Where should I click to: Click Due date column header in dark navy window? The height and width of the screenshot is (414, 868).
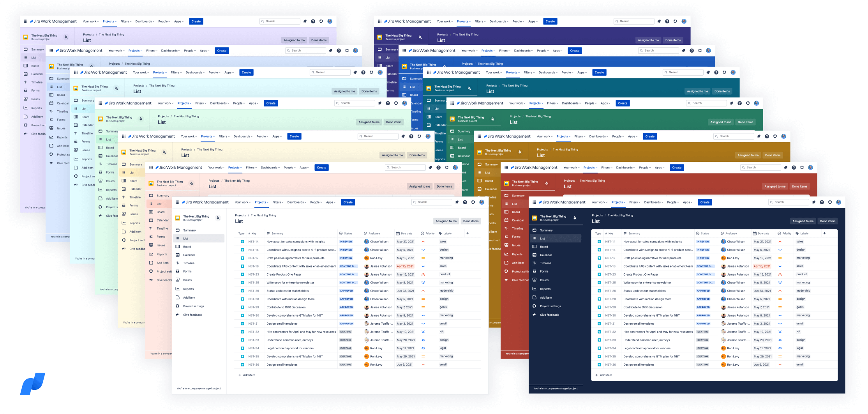762,234
